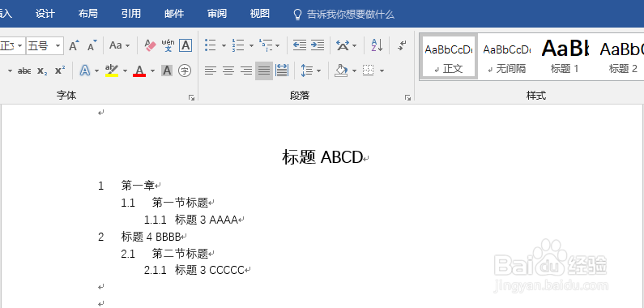Click the heading 第二节标题
This screenshot has height=308, width=644.
(181, 254)
